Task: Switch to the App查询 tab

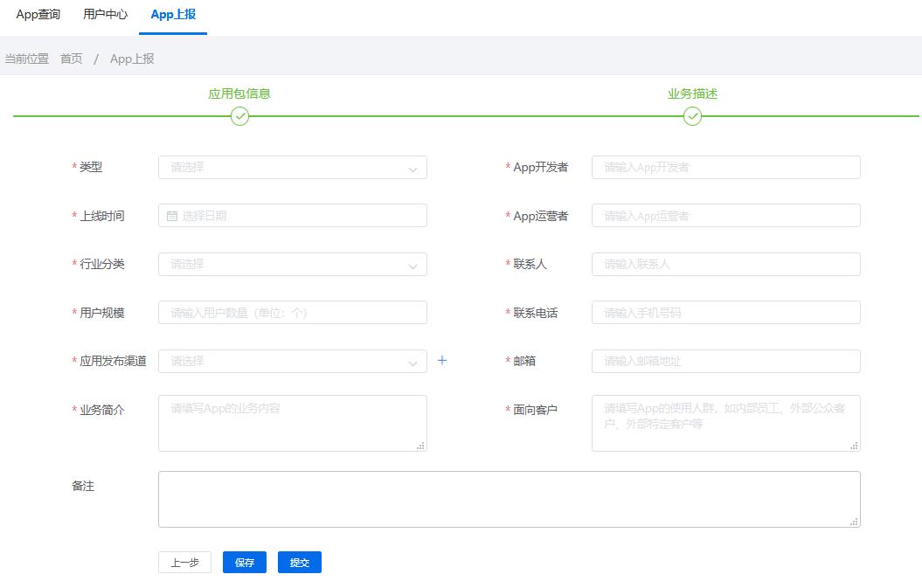Action: click(x=37, y=14)
